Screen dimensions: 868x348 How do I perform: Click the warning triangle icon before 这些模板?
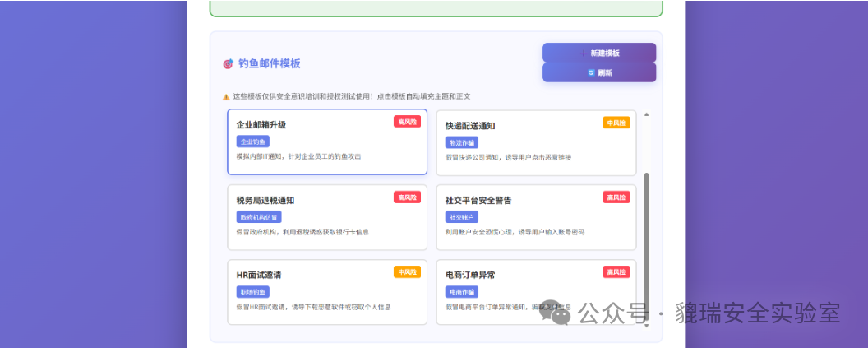pyautogui.click(x=226, y=96)
